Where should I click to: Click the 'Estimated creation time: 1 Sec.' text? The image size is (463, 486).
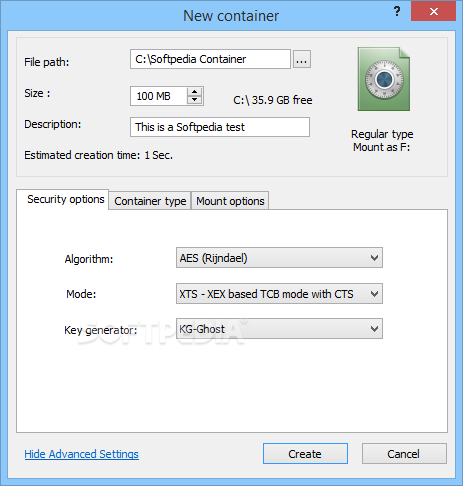tap(98, 155)
